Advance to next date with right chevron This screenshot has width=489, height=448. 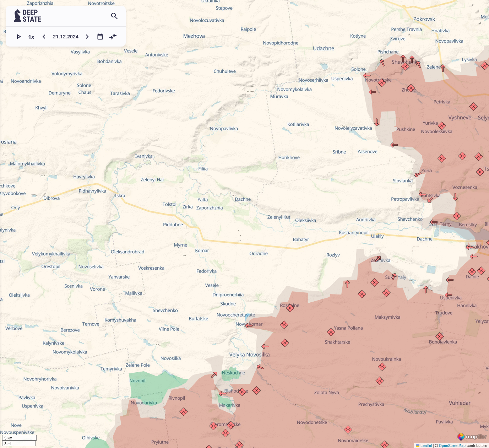(x=87, y=37)
